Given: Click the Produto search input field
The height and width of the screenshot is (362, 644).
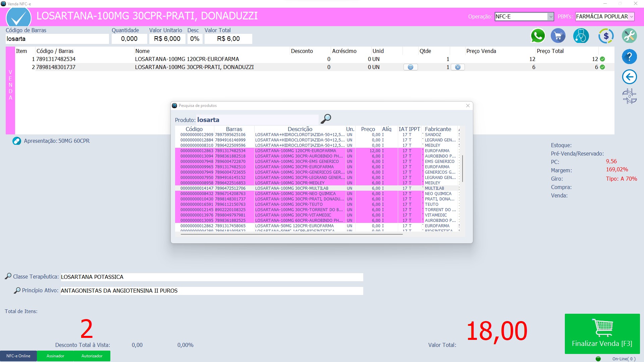Looking at the screenshot, I should tap(257, 120).
